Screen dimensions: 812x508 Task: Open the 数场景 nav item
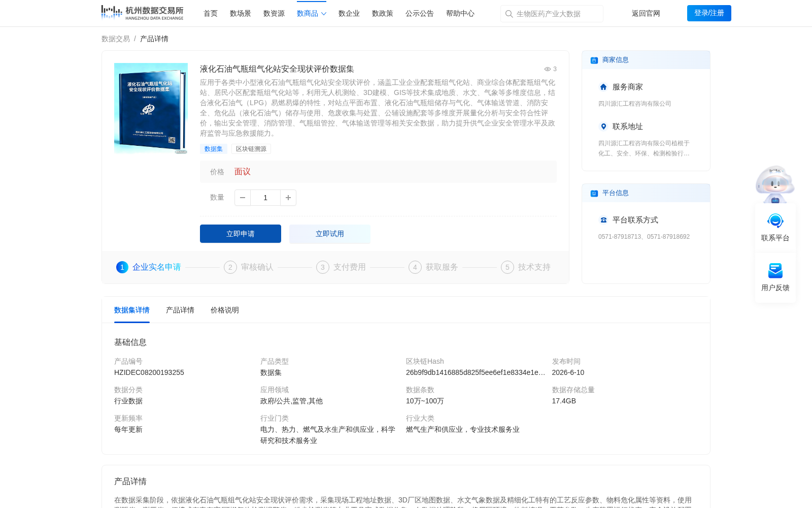point(241,13)
